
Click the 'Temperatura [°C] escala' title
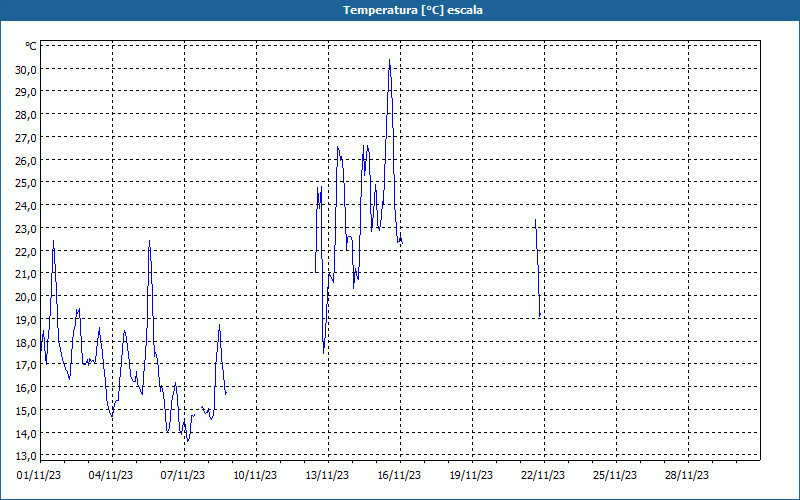point(413,10)
